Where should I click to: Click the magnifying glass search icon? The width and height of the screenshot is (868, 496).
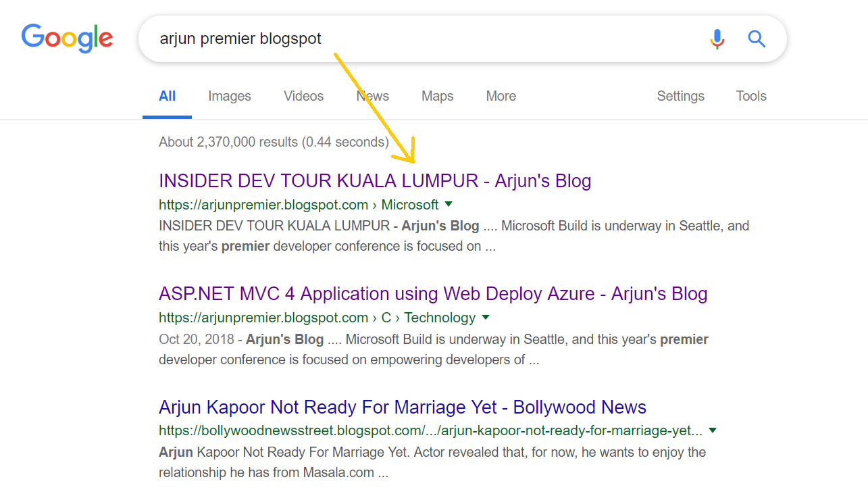(757, 39)
